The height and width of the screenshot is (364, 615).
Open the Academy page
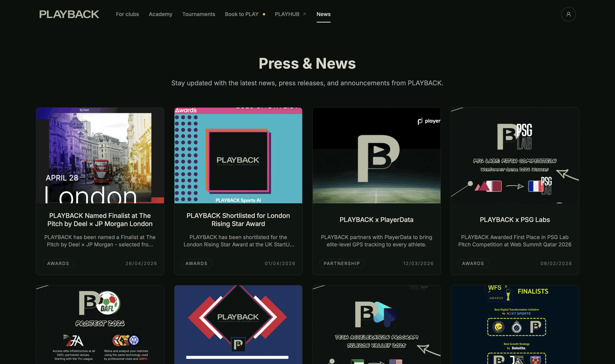tap(160, 14)
